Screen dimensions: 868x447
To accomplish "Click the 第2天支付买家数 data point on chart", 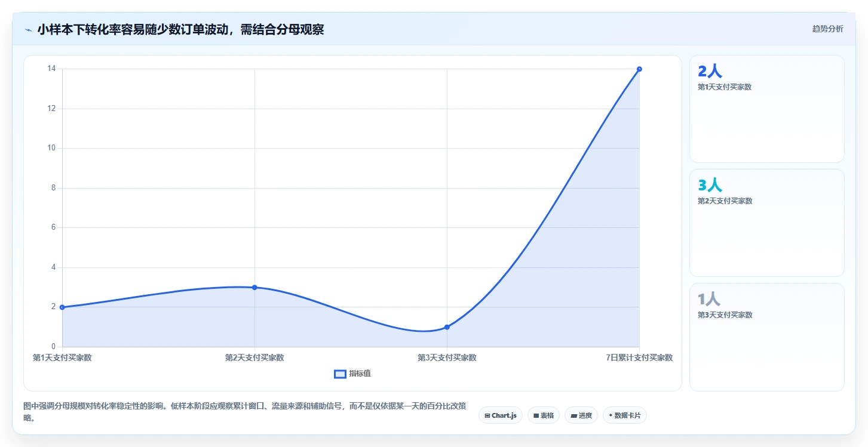I will coord(254,288).
